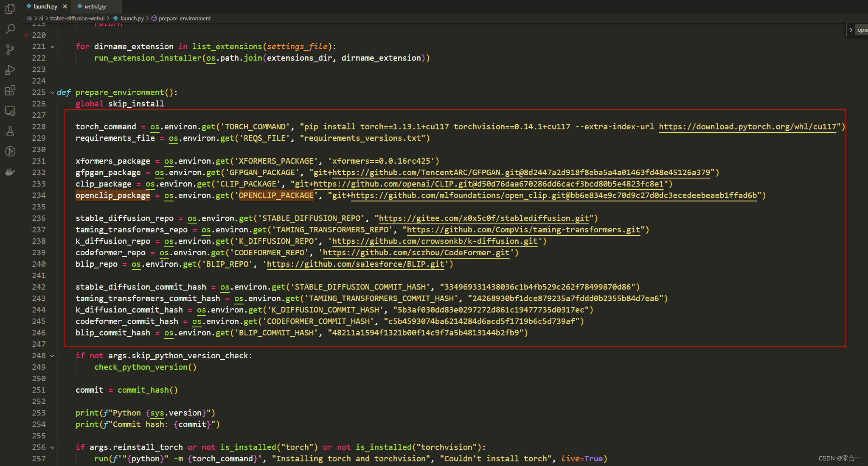Toggle the breakpoint dot on line 220

pos(26,35)
